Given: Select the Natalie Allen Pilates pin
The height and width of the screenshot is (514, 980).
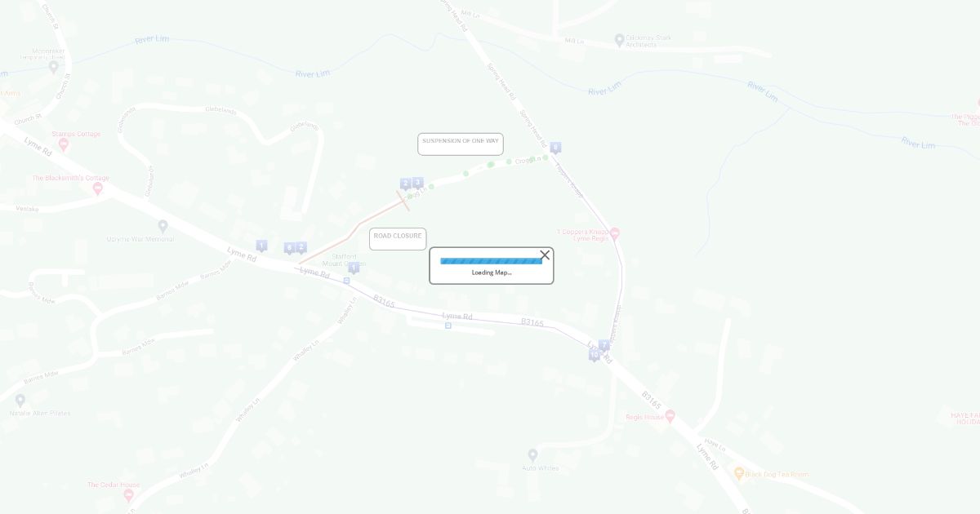Looking at the screenshot, I should coord(20,400).
